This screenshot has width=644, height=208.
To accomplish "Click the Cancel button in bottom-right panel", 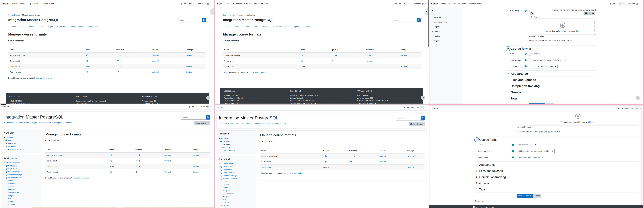I will click(537, 196).
